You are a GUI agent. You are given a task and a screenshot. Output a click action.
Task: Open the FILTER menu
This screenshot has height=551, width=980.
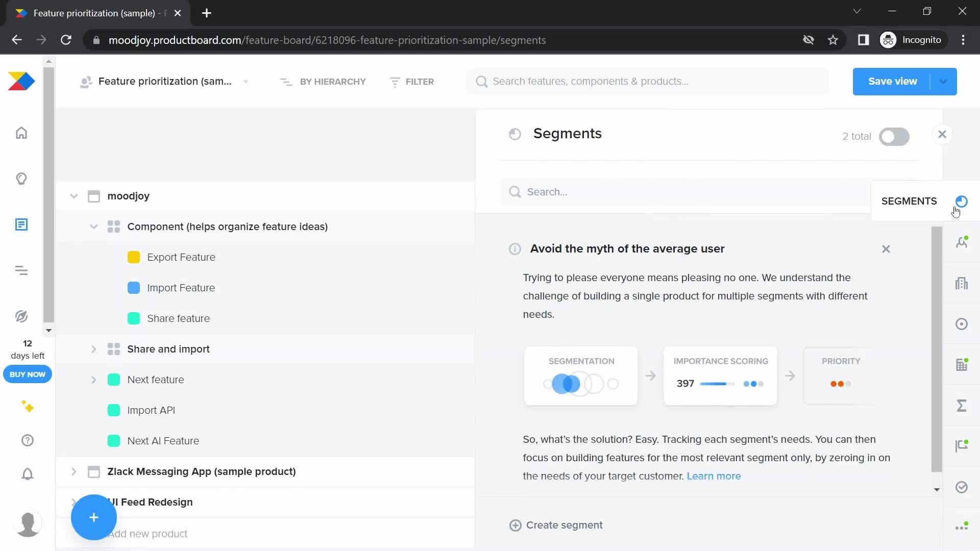(411, 82)
